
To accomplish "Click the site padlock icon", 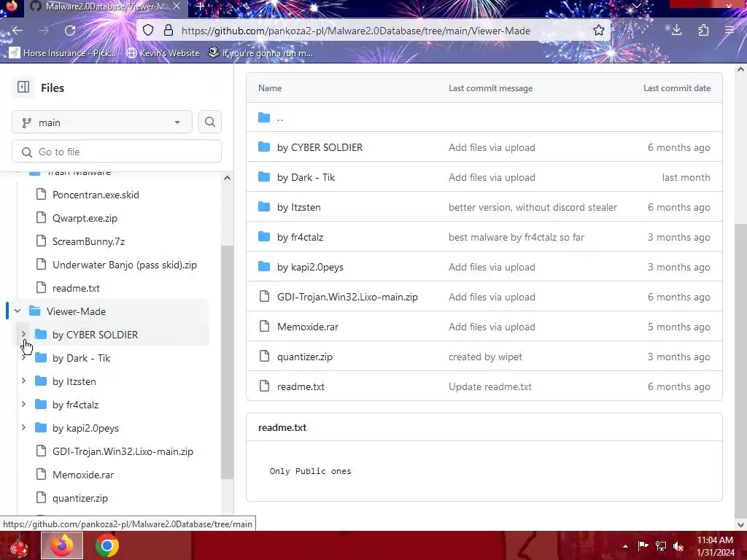I will point(169,31).
